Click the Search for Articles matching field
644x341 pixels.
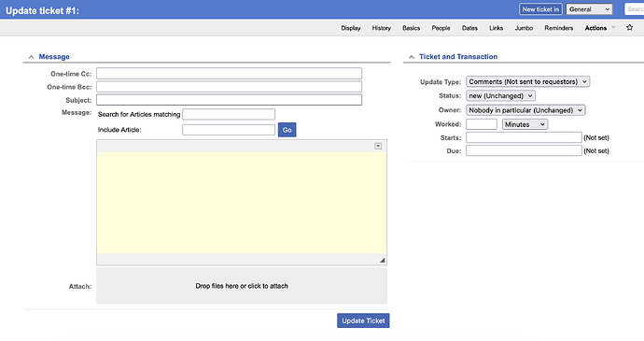pyautogui.click(x=229, y=114)
